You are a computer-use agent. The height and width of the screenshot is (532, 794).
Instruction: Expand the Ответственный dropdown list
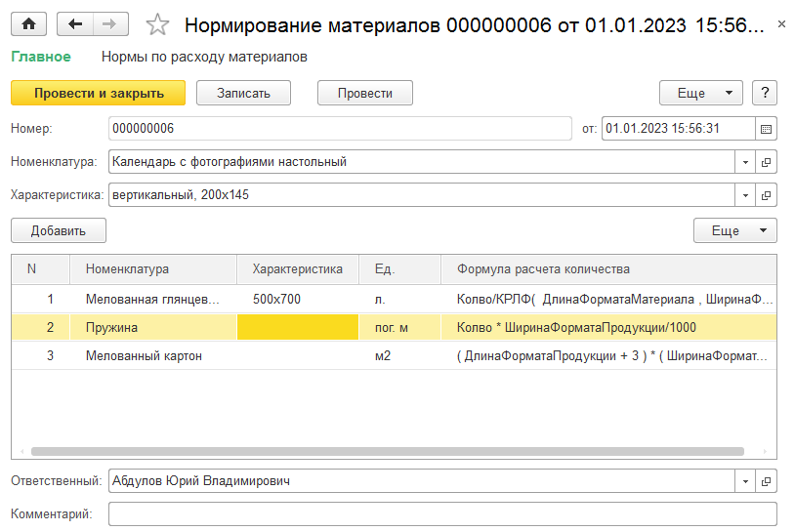(x=745, y=481)
